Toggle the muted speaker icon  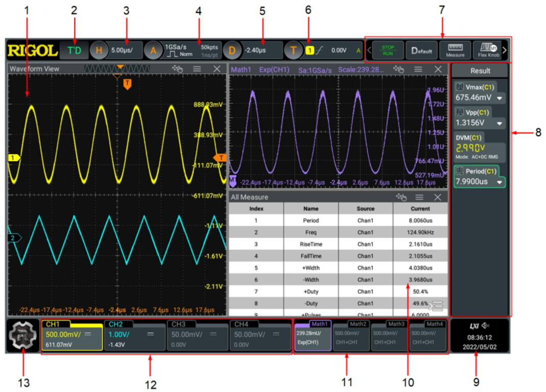486,326
